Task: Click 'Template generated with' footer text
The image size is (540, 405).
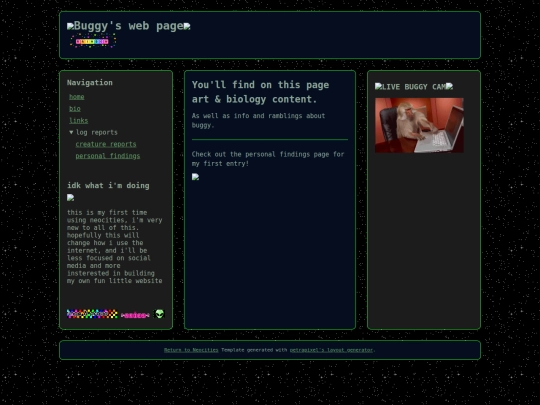Action: [254, 350]
